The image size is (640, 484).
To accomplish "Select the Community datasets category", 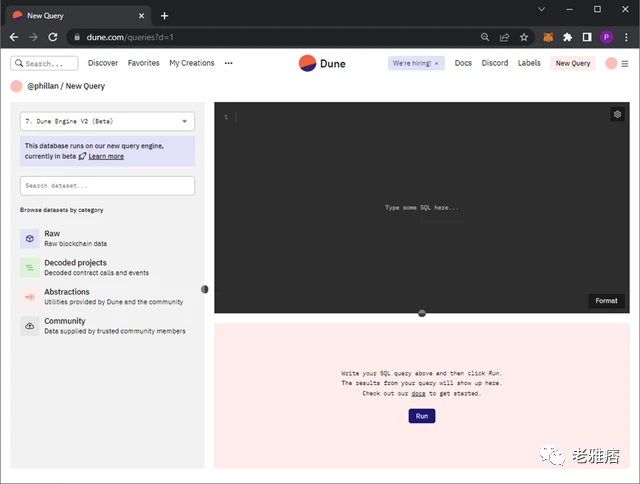I will pyautogui.click(x=107, y=326).
